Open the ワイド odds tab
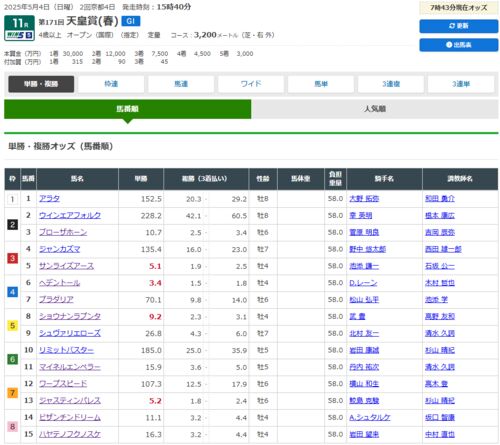 click(251, 84)
